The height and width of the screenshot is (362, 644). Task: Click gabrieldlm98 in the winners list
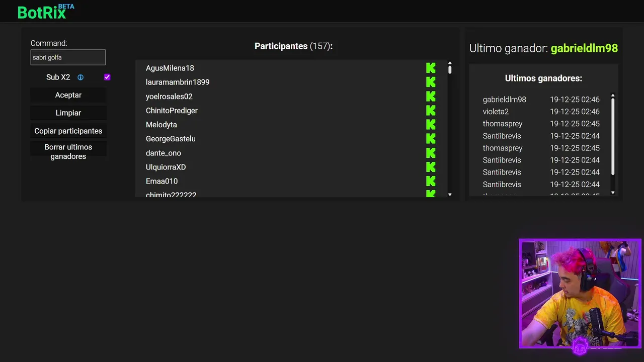504,100
